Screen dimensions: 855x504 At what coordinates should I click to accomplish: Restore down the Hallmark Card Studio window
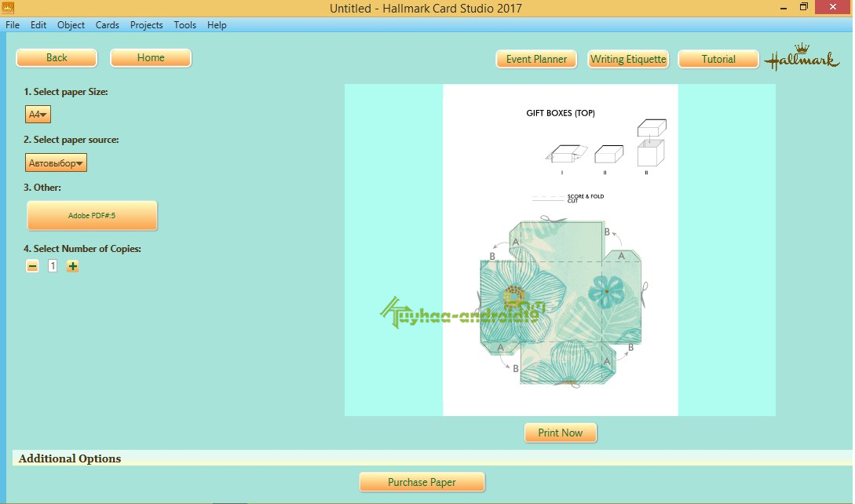tap(804, 8)
